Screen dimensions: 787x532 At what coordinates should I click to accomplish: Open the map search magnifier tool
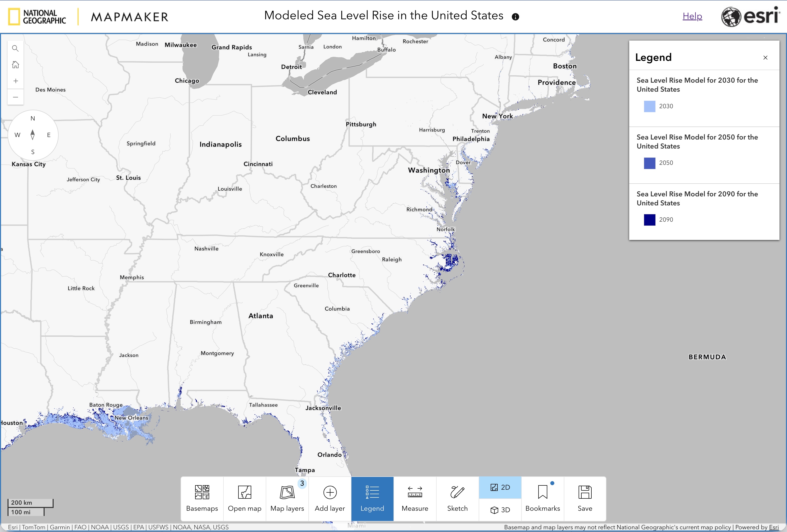pyautogui.click(x=15, y=48)
